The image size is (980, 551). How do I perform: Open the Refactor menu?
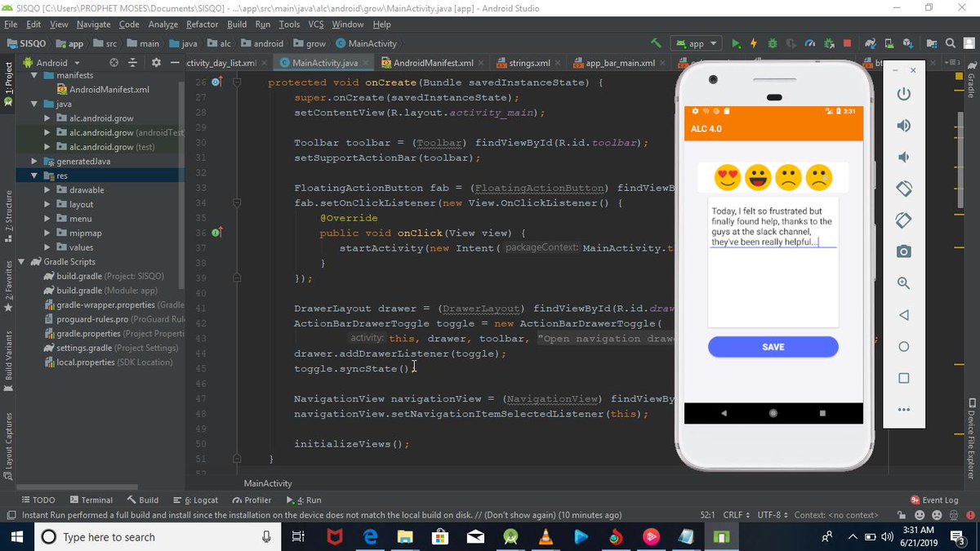(x=202, y=24)
